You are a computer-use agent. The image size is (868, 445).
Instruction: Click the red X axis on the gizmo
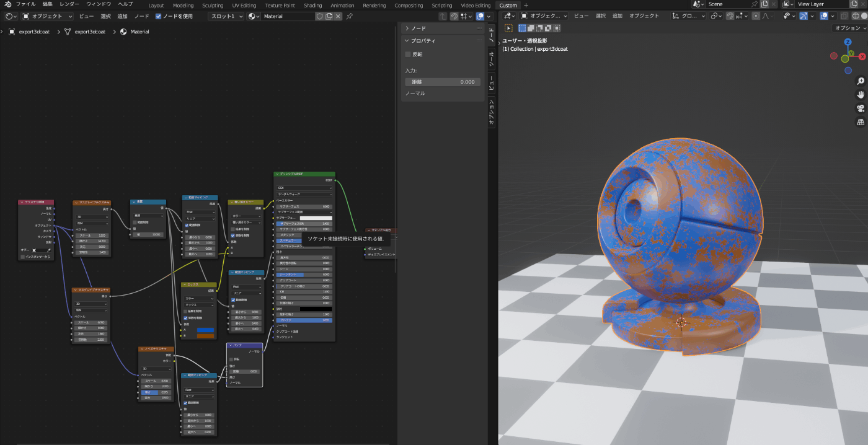[862, 56]
